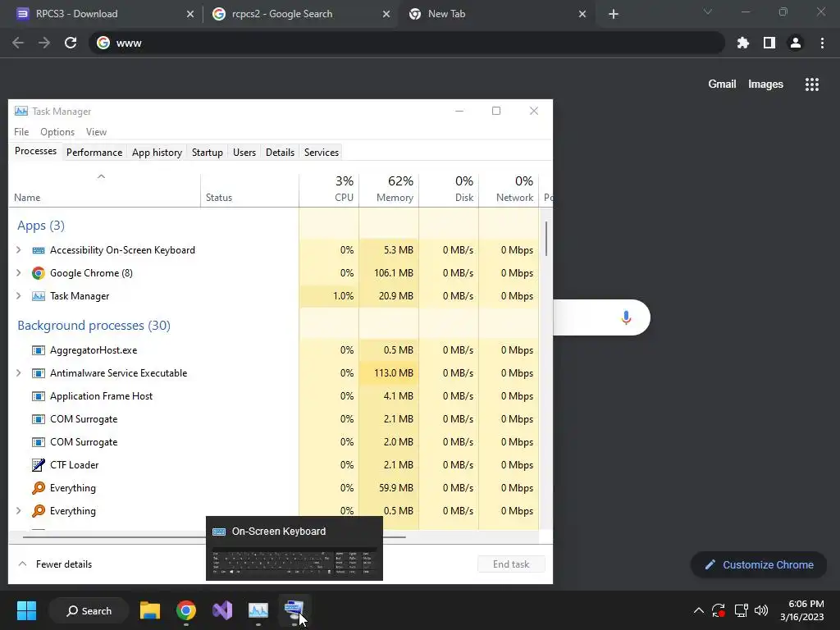
Task: Start voice search with microphone icon
Action: pos(626,317)
